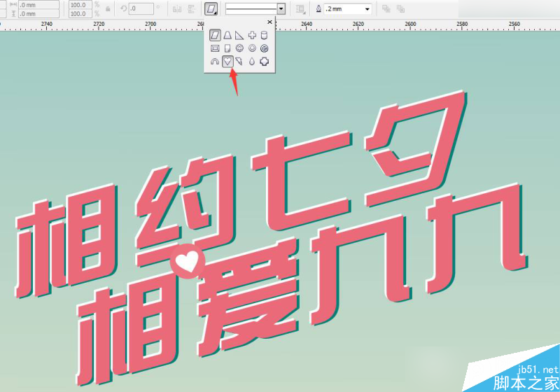Screen dimensions: 560x392
Task: Click the rotation angle .0 field
Action: tap(141, 9)
